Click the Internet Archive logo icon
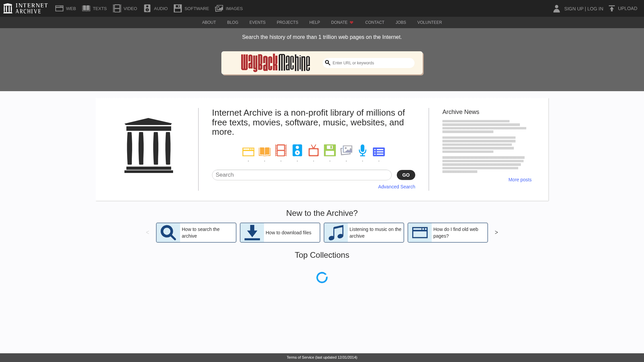This screenshot has height=362, width=644. [x=7, y=8]
